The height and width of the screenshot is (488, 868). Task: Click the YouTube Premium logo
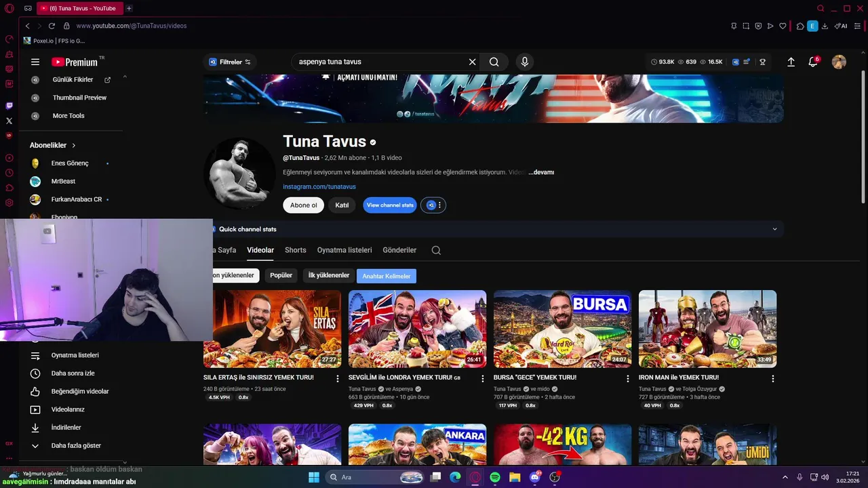coord(75,62)
